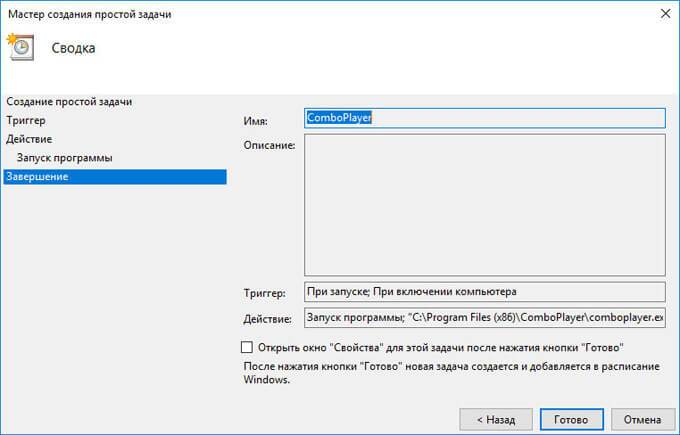Click the task wizard clock icon
Image resolution: width=680 pixels, height=435 pixels.
coord(20,47)
